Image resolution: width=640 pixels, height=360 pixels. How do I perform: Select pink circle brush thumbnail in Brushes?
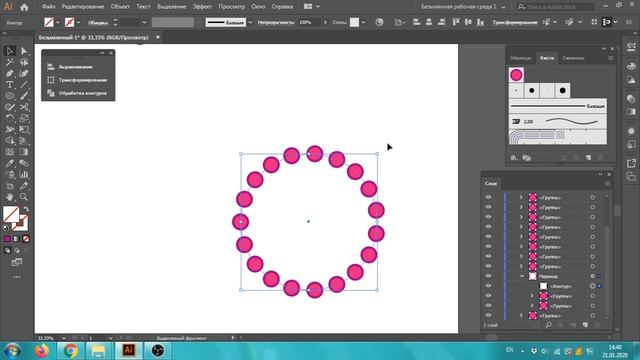tap(516, 75)
